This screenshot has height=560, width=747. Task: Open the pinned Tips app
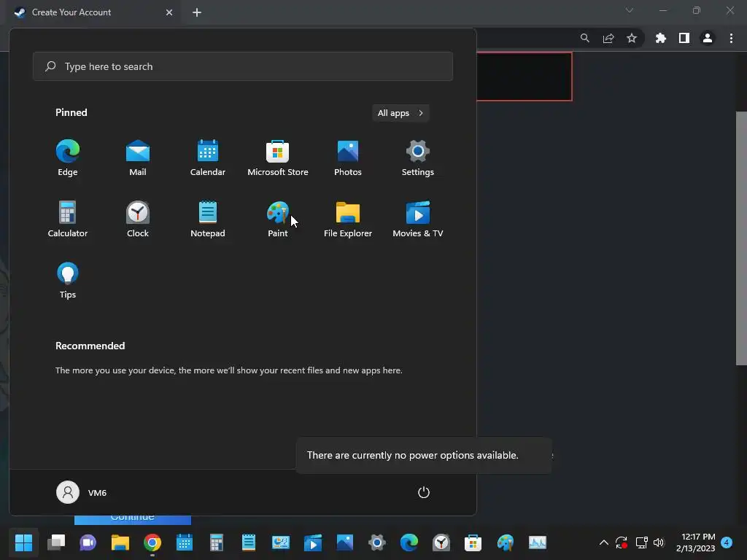[x=68, y=281]
